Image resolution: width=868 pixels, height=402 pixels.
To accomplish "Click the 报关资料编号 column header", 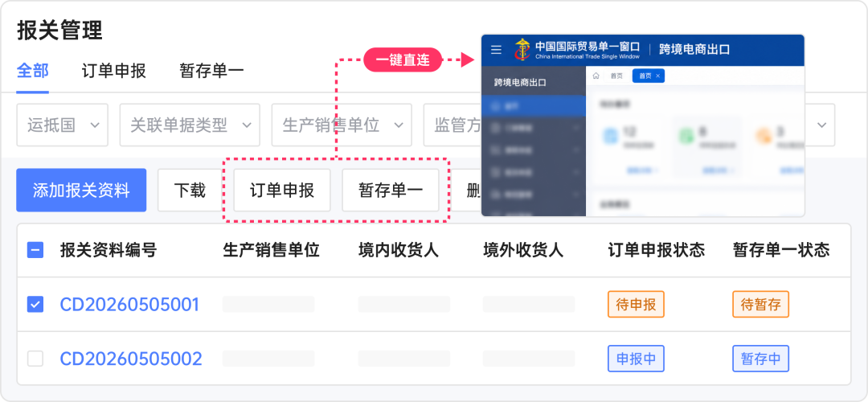I will (x=108, y=250).
